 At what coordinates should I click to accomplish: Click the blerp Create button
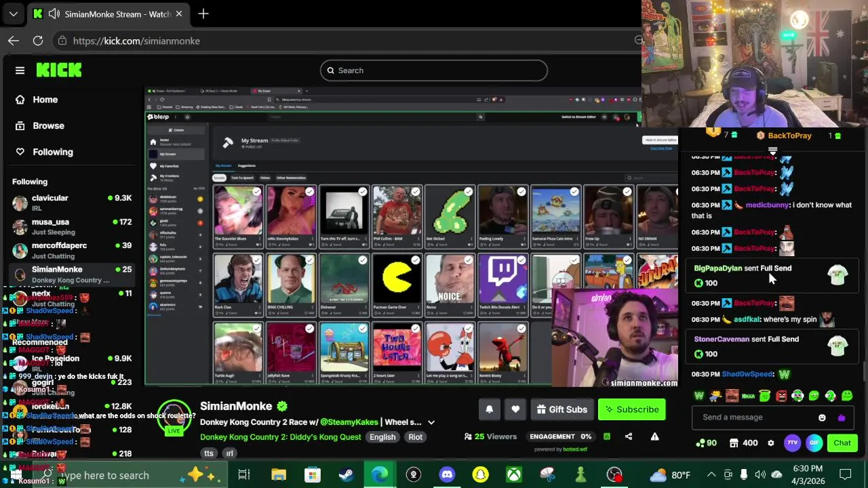(176, 130)
